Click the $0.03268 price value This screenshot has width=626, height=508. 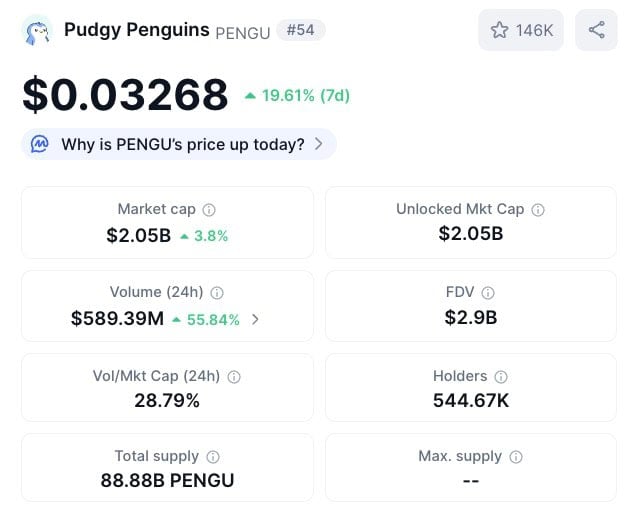point(125,95)
